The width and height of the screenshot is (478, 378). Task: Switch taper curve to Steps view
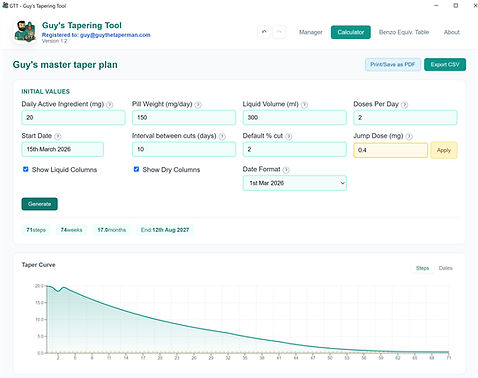422,268
